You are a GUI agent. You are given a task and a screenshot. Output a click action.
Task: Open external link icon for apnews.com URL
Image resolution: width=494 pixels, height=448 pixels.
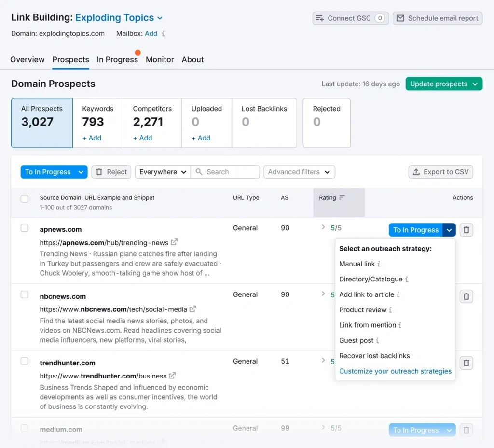[x=174, y=242]
